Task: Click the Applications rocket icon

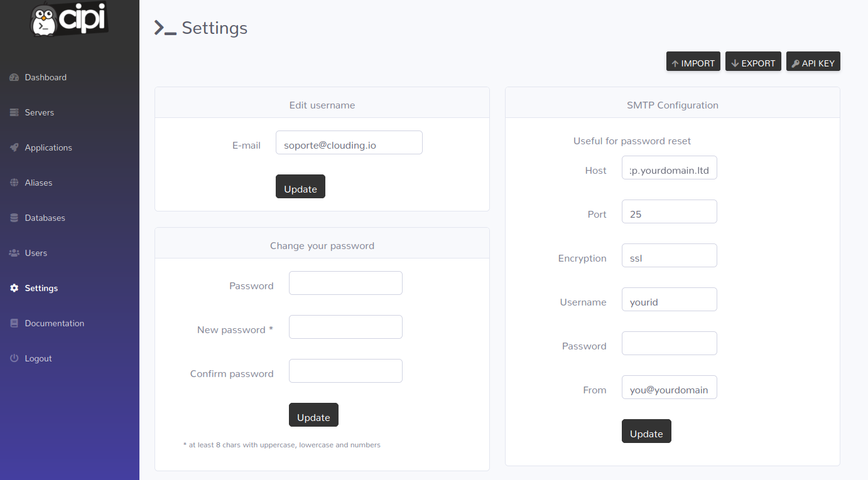Action: click(x=14, y=148)
